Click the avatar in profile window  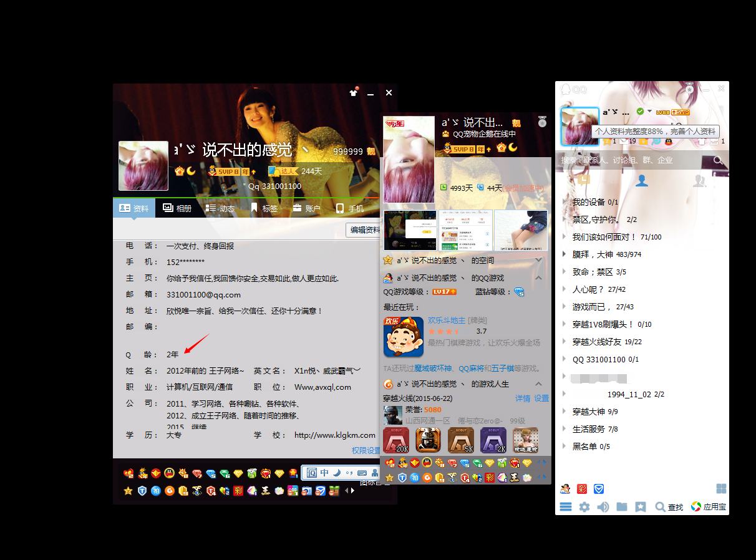[x=143, y=166]
